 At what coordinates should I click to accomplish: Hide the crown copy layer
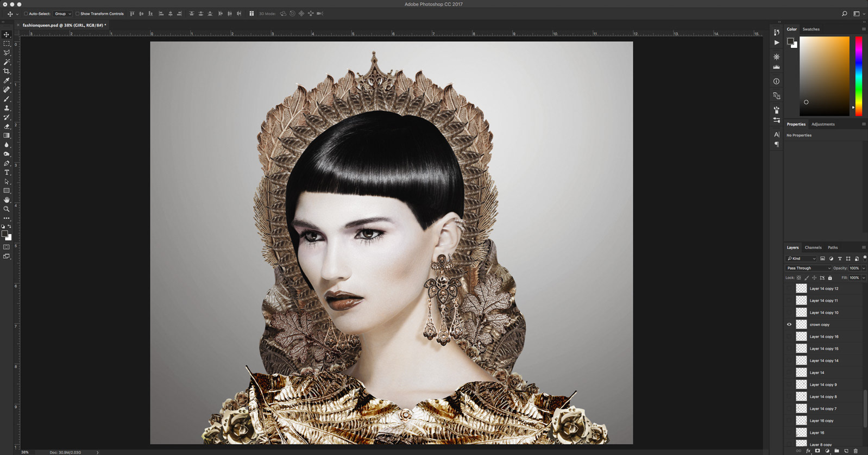tap(789, 325)
